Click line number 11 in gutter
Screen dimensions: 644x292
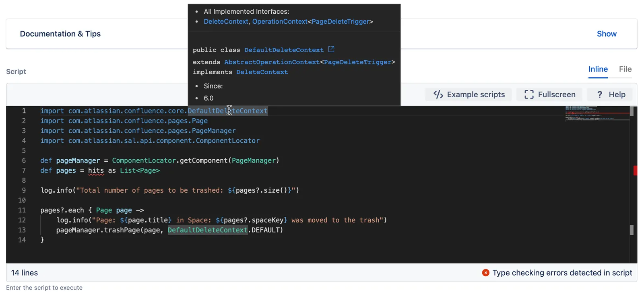pyautogui.click(x=22, y=210)
